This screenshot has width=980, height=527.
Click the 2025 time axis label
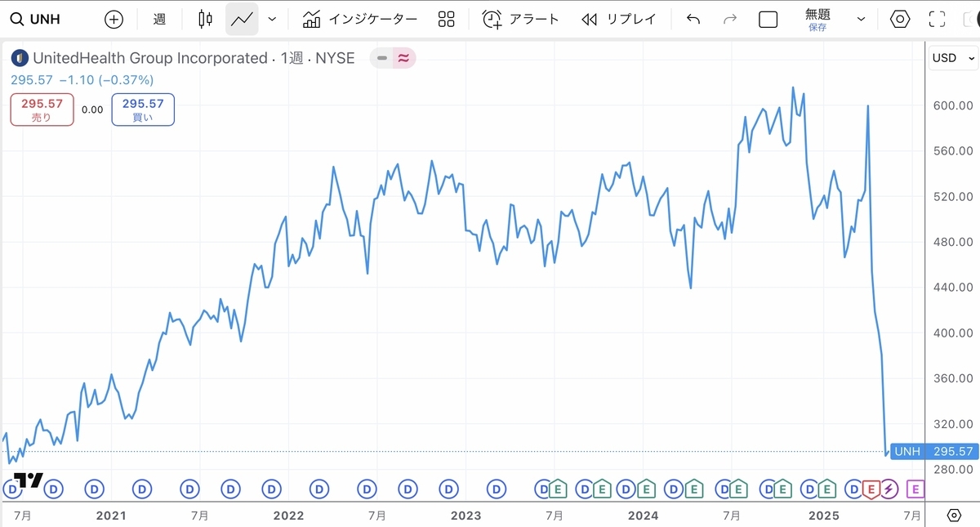click(x=823, y=516)
